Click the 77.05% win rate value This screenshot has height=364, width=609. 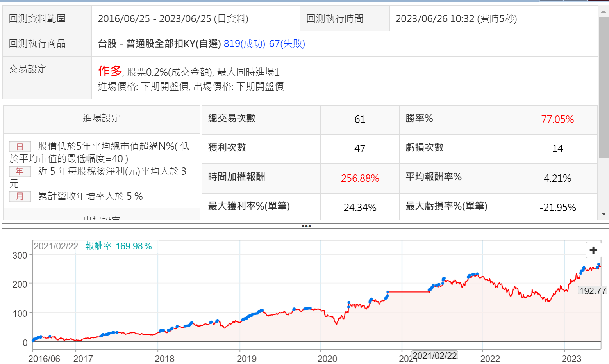click(557, 119)
